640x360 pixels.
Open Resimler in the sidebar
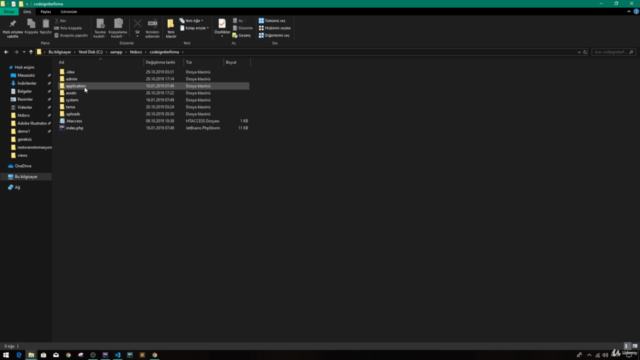[25, 99]
